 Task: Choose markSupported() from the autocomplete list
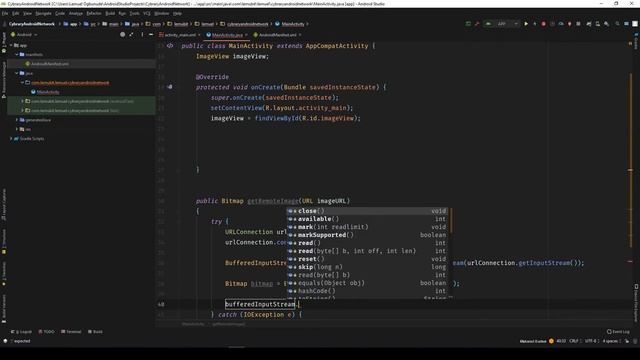367,235
